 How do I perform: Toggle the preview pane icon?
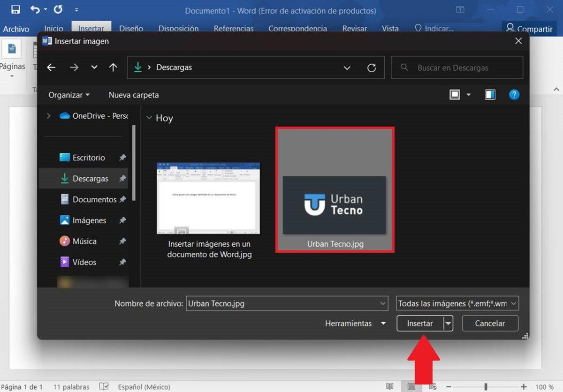click(490, 95)
